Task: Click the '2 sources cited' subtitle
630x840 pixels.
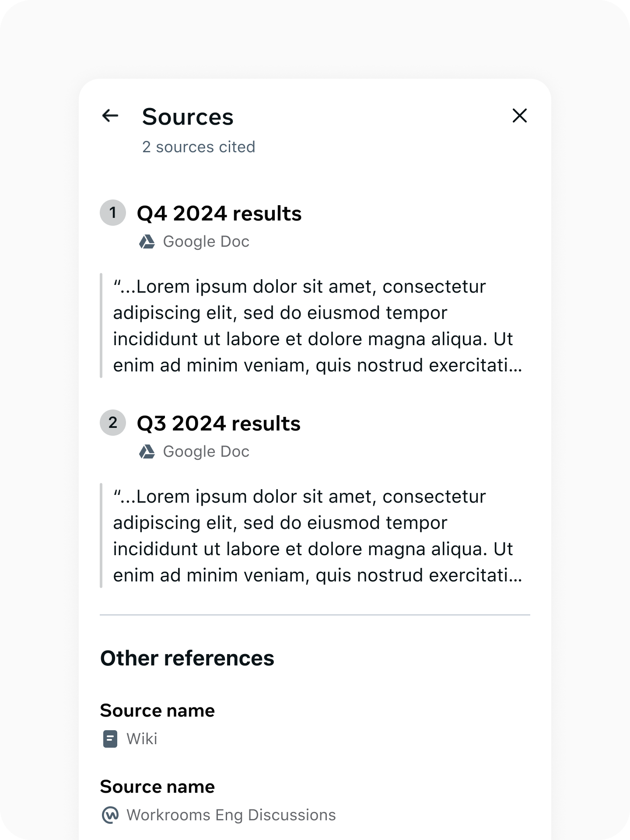Action: pos(199,147)
